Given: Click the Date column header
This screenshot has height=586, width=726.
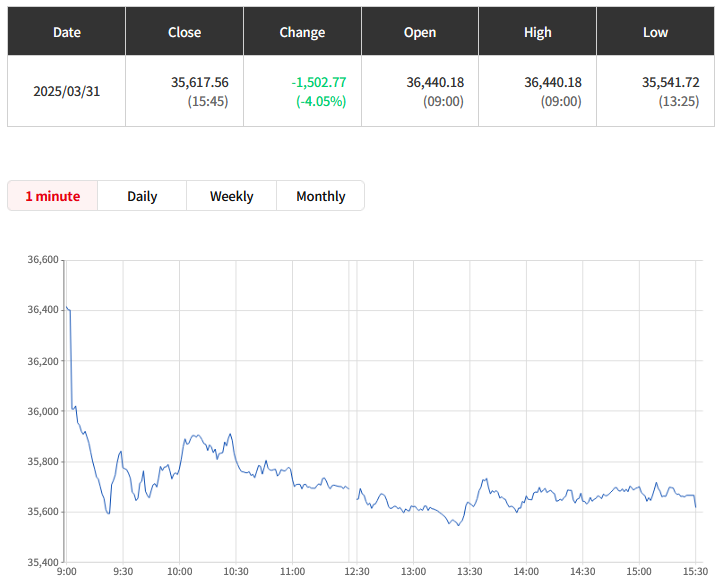Looking at the screenshot, I should [67, 32].
